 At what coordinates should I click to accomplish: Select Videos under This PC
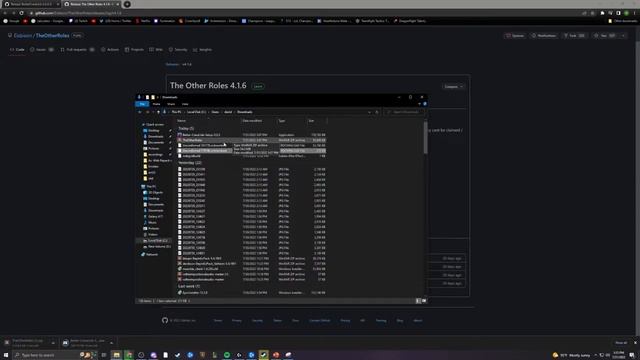[153, 235]
